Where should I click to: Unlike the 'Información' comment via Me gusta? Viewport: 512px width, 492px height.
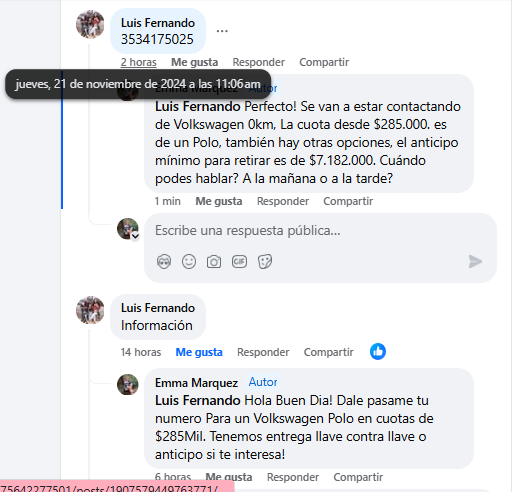tap(199, 352)
